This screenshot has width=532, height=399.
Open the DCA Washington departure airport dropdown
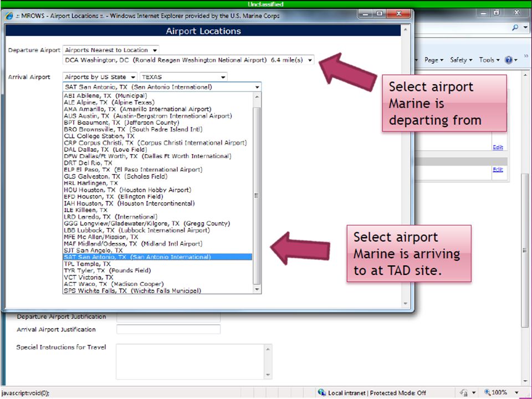pyautogui.click(x=188, y=60)
